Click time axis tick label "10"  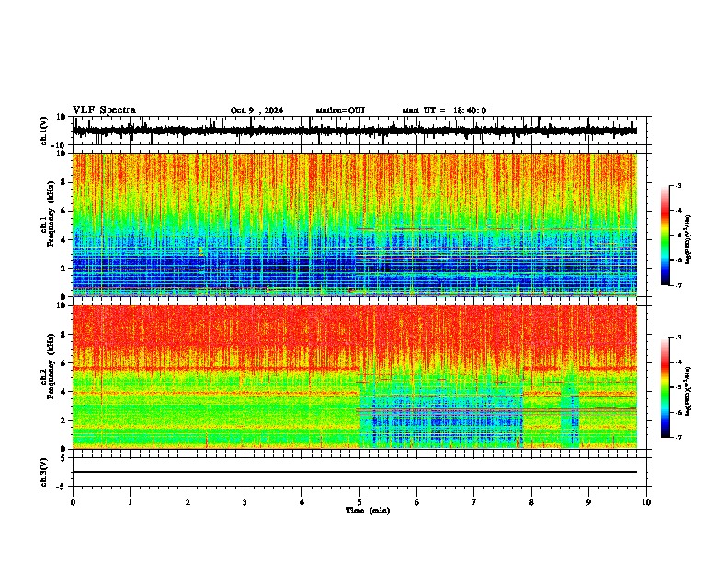646,502
